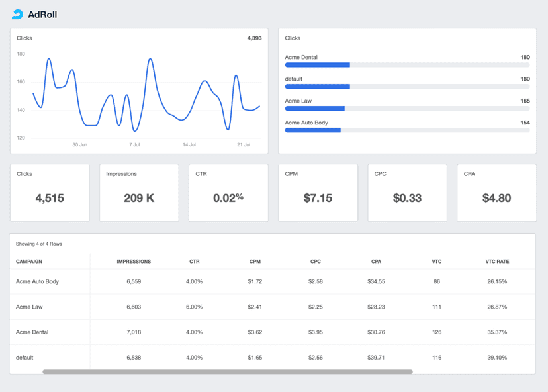Click the CPC card showing $0.33
This screenshot has width=548, height=392.
(407, 191)
